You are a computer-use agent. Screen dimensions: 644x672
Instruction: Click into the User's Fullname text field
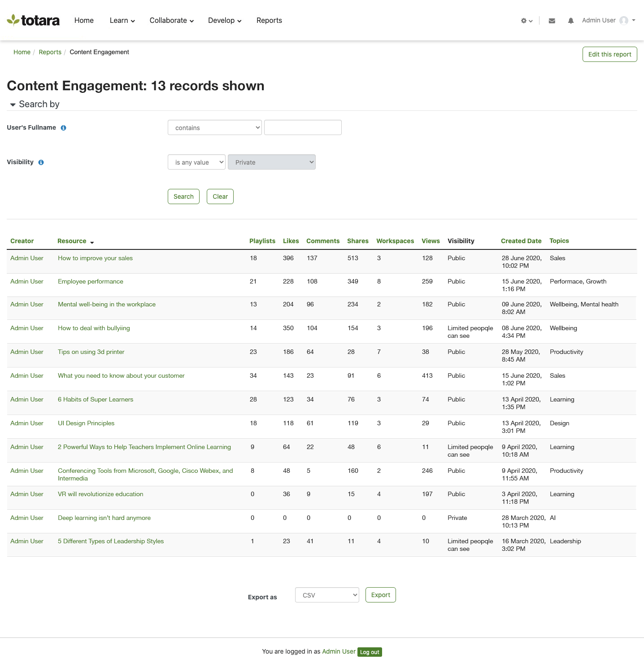pos(303,128)
